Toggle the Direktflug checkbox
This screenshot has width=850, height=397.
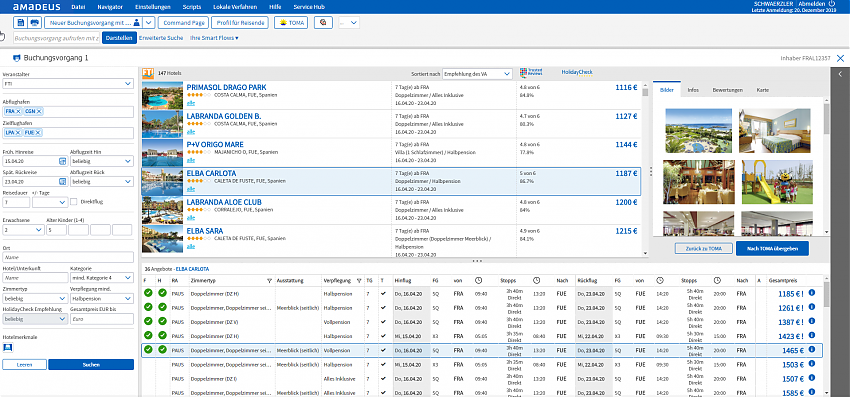[74, 202]
